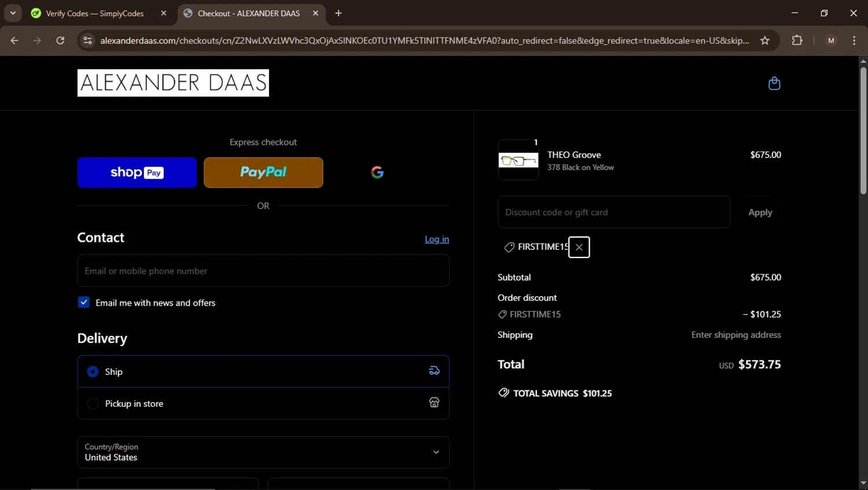Click the TOTAL SAVINGS $101.25 text
868x490 pixels.
tap(562, 393)
